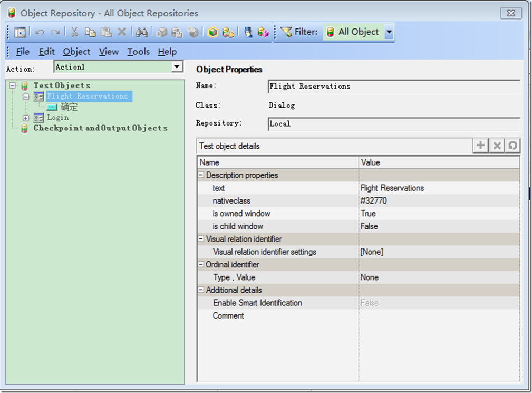The height and width of the screenshot is (393, 532).
Task: Select the Login tree item
Action: tap(58, 118)
